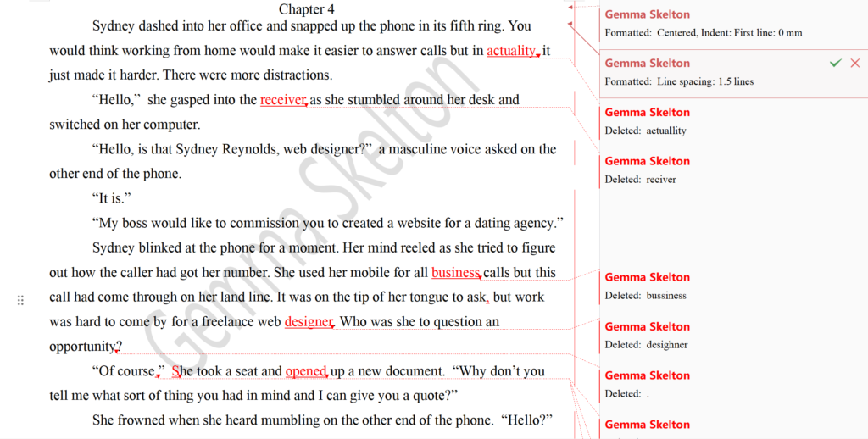This screenshot has width=868, height=439.
Task: Select the 'Formatted: Centered, Indent' revision balloon
Action: [x=733, y=23]
